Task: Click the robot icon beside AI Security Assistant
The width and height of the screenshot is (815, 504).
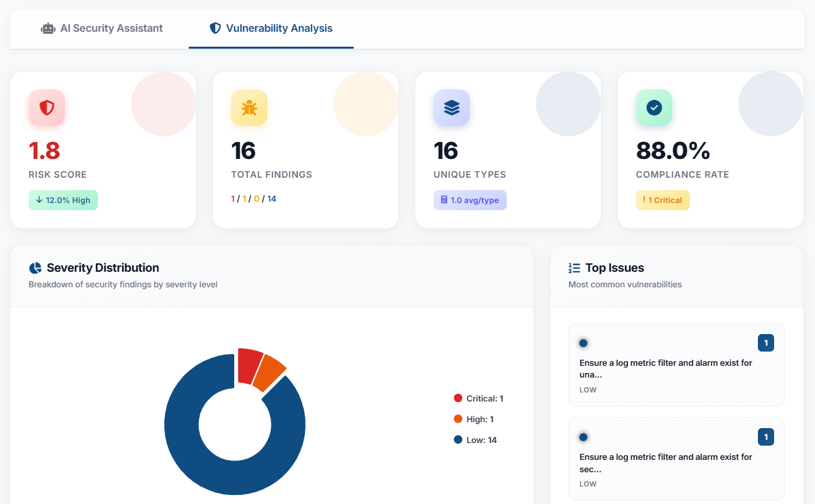Action: [x=48, y=29]
